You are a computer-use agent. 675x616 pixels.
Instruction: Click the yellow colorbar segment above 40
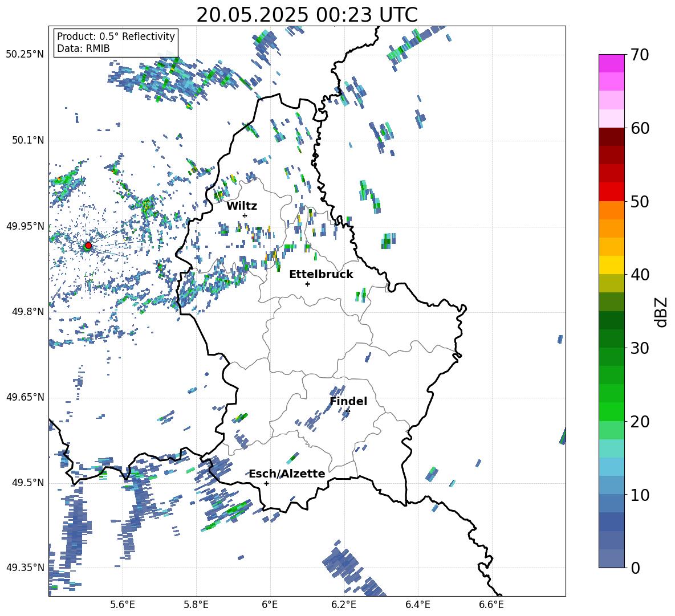point(611,265)
